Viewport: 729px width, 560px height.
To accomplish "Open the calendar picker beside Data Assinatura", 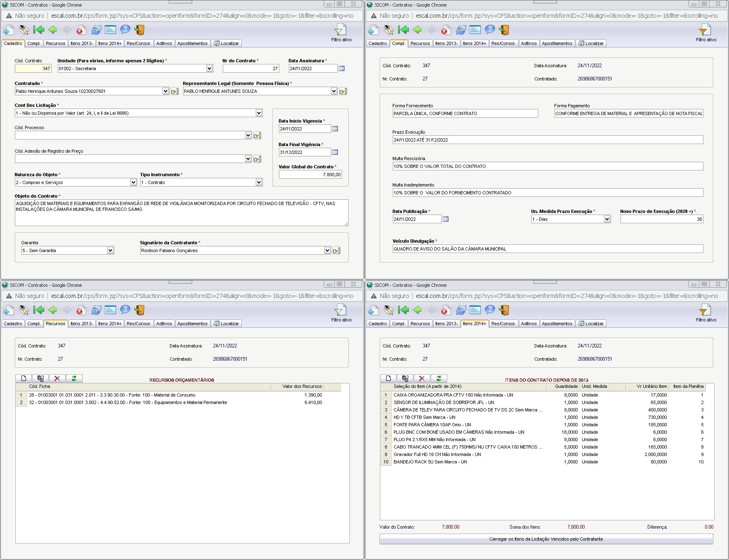I will pos(342,69).
